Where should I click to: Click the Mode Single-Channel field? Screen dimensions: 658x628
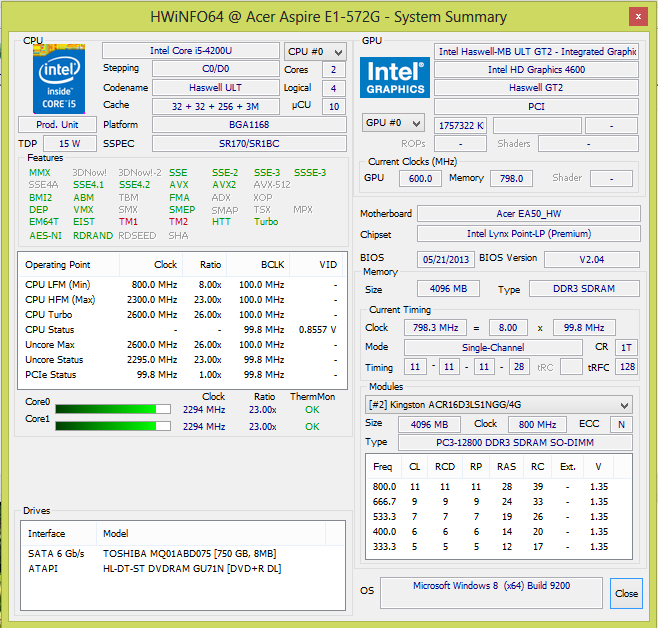point(493,347)
